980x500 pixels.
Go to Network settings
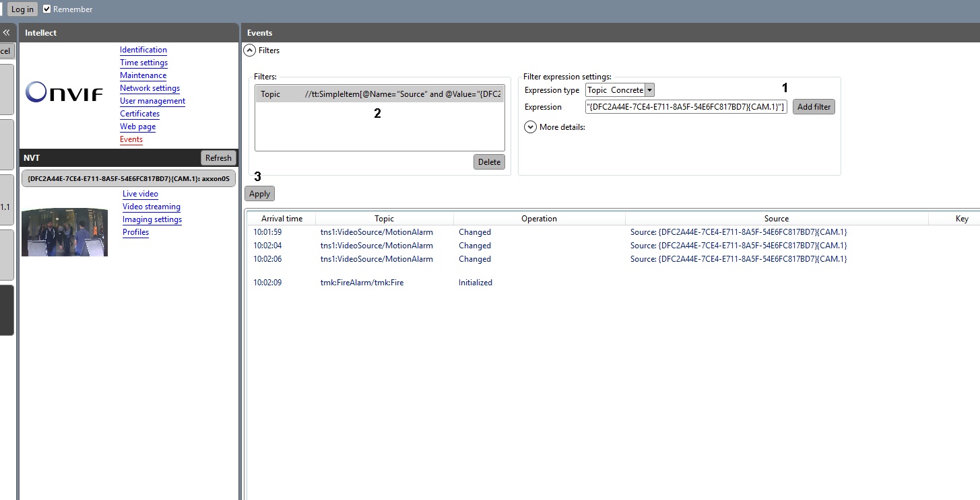(x=150, y=88)
